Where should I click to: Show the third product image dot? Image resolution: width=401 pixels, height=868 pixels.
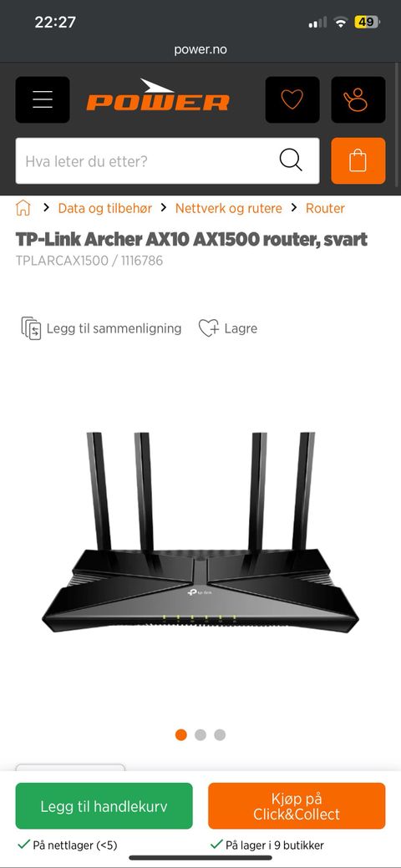click(x=220, y=734)
